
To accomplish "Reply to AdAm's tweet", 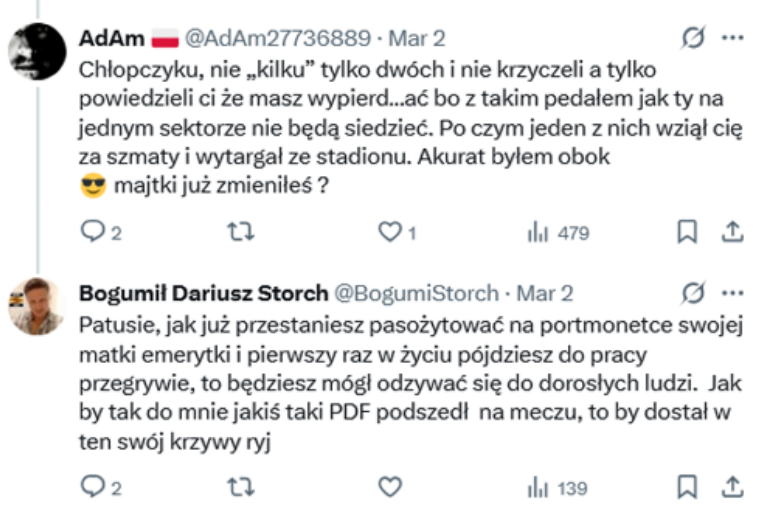I will (x=92, y=233).
